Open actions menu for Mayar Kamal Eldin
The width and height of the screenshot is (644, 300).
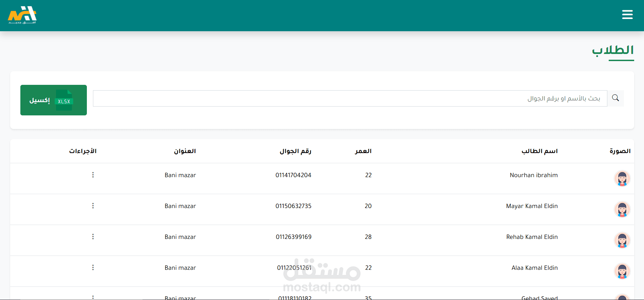pos(93,206)
